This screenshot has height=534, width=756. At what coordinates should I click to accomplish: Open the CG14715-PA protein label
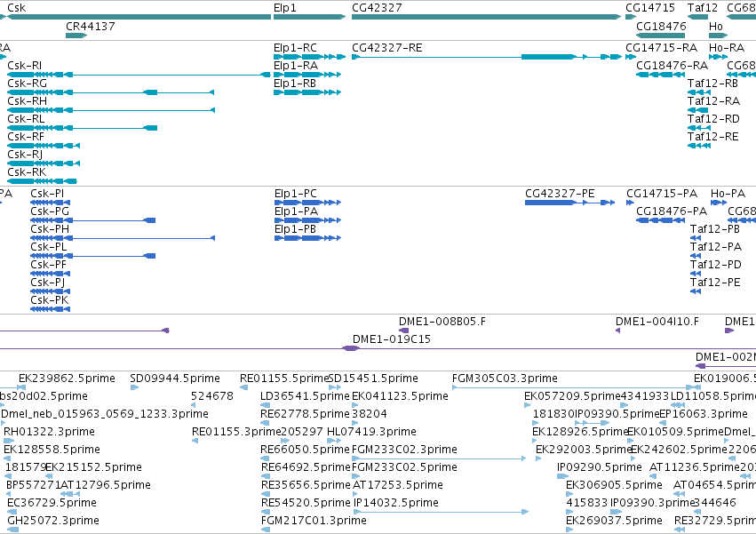[662, 194]
